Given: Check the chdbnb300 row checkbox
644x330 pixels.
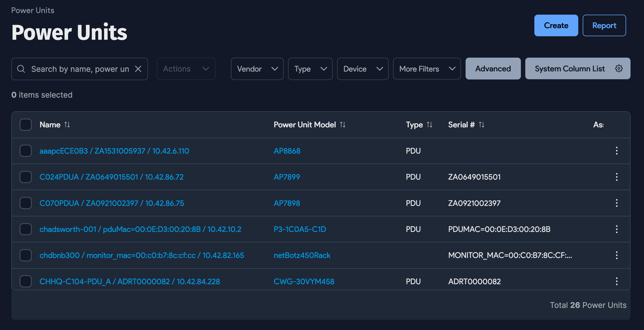Looking at the screenshot, I should click(x=26, y=255).
